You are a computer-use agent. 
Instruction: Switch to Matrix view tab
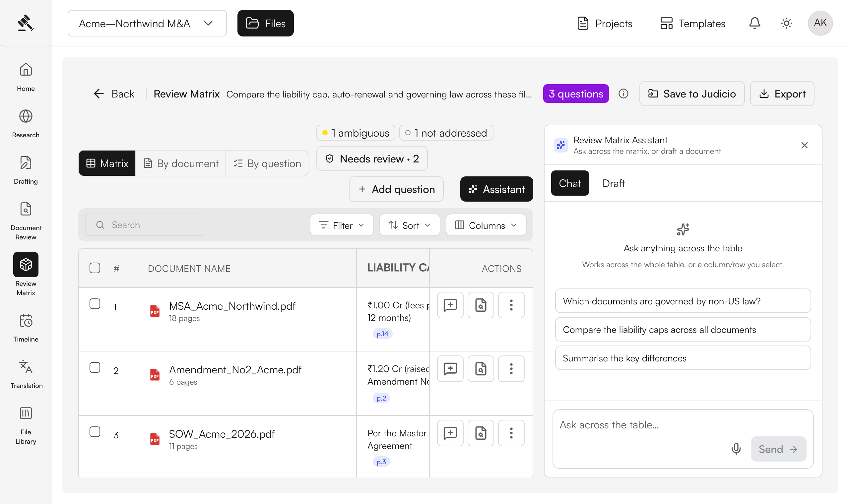(x=107, y=163)
